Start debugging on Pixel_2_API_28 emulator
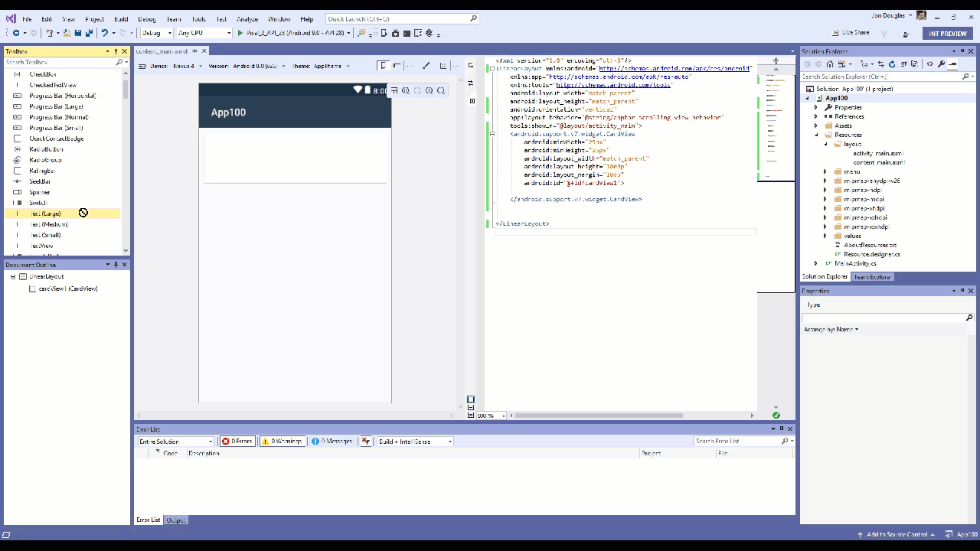The width and height of the screenshot is (980, 551). coord(240,33)
